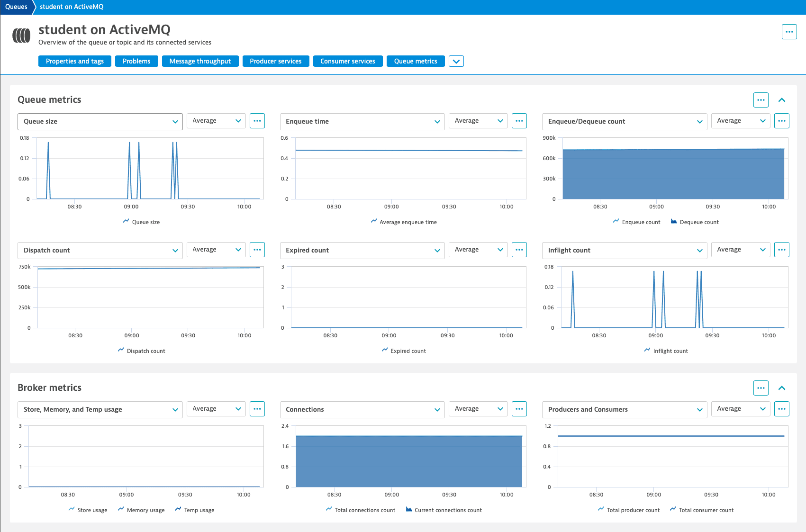
Task: Change Average aggregation for Producers and Consumers chart
Action: point(741,409)
